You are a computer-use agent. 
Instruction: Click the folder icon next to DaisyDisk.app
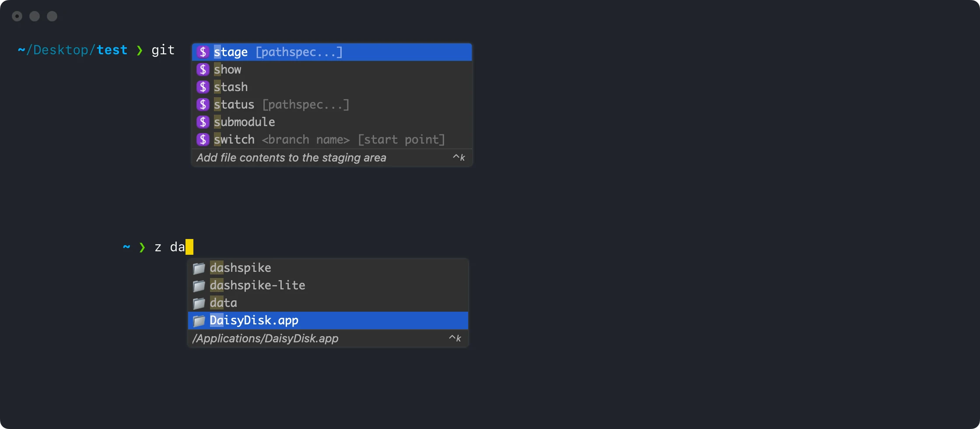tap(199, 320)
